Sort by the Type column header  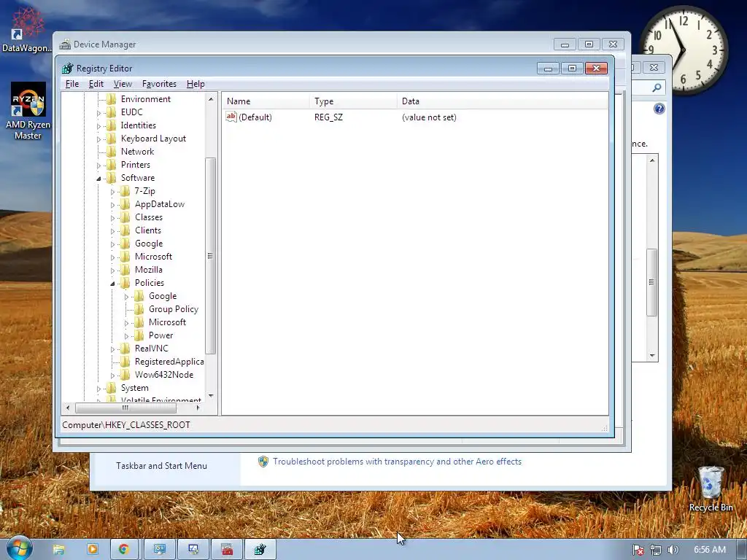[353, 101]
